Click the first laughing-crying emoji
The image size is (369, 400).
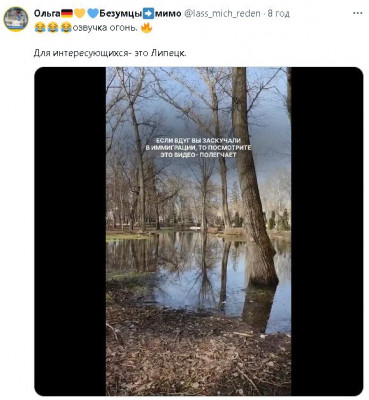(40, 27)
